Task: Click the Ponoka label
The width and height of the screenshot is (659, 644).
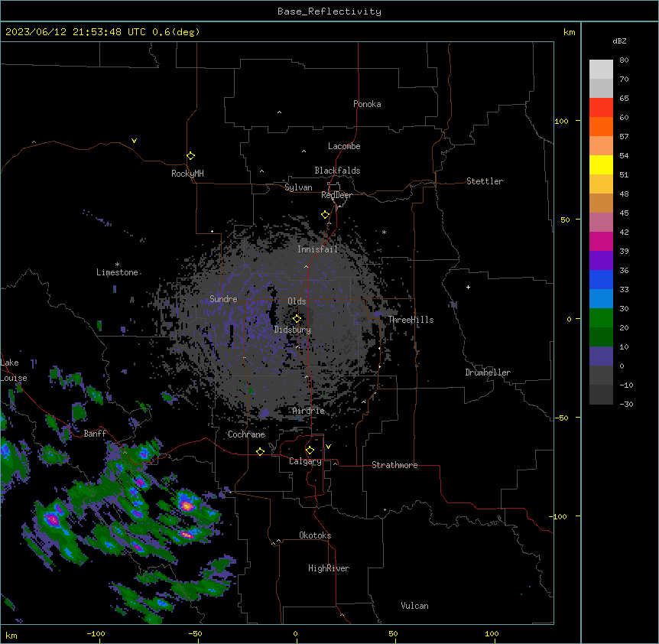Action: [367, 104]
